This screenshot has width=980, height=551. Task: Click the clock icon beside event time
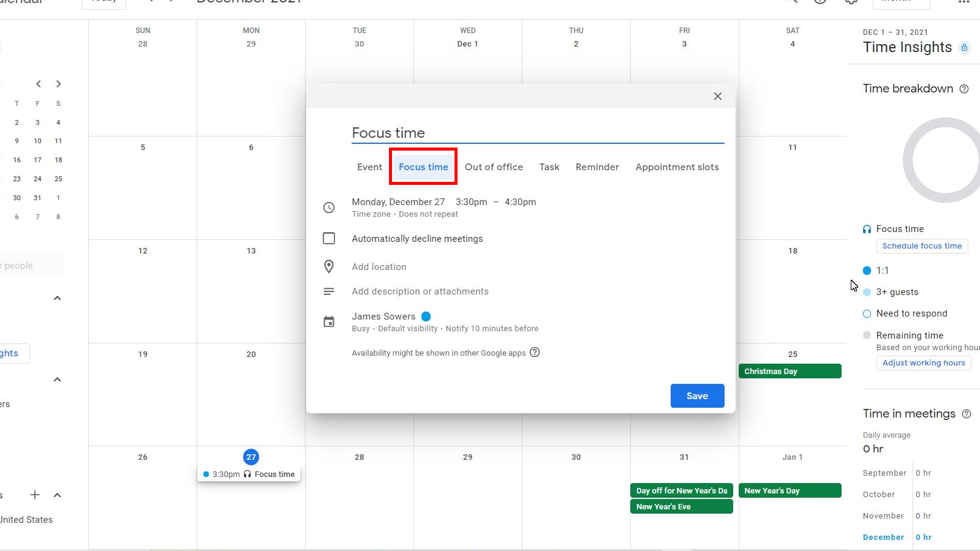[329, 208]
